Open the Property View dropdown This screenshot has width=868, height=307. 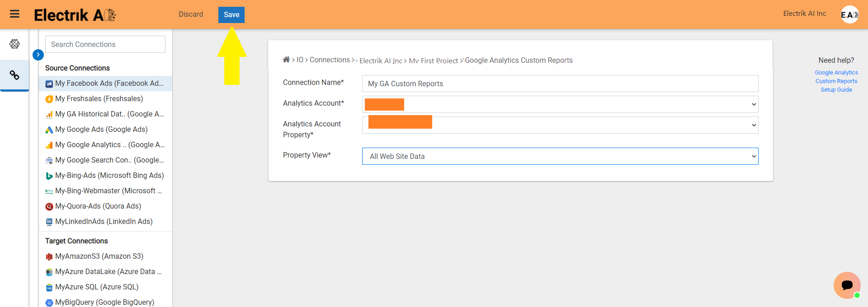tap(560, 156)
